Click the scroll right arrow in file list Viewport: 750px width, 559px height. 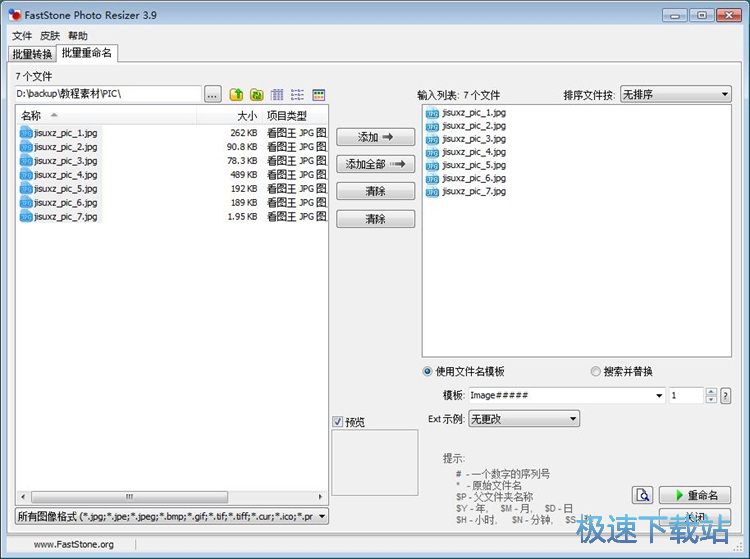pos(320,497)
